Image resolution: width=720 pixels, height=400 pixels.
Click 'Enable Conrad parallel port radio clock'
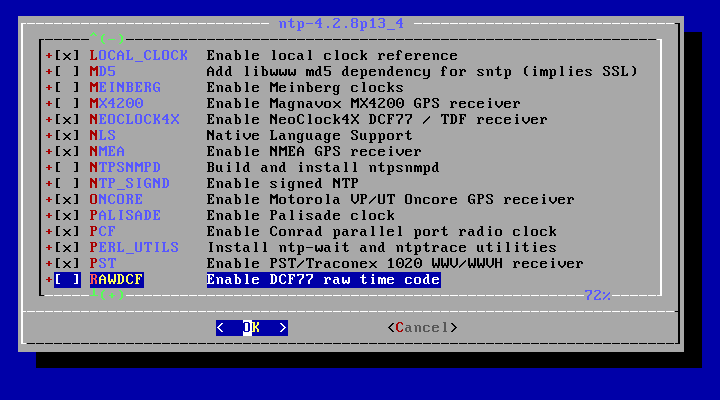[x=382, y=231]
